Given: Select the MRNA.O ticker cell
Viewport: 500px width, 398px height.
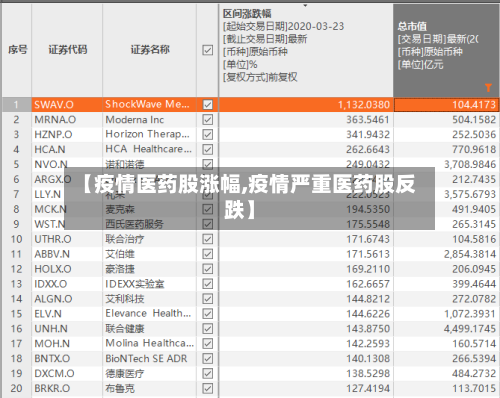Looking at the screenshot, I should 67,120.
